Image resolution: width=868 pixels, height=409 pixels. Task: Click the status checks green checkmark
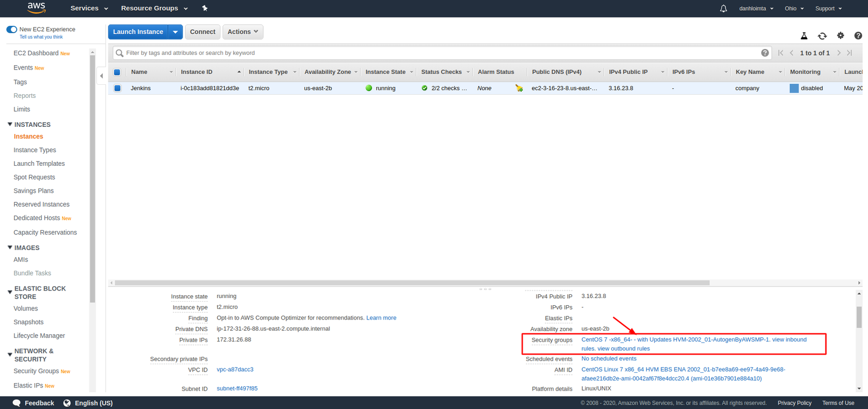[x=425, y=88]
